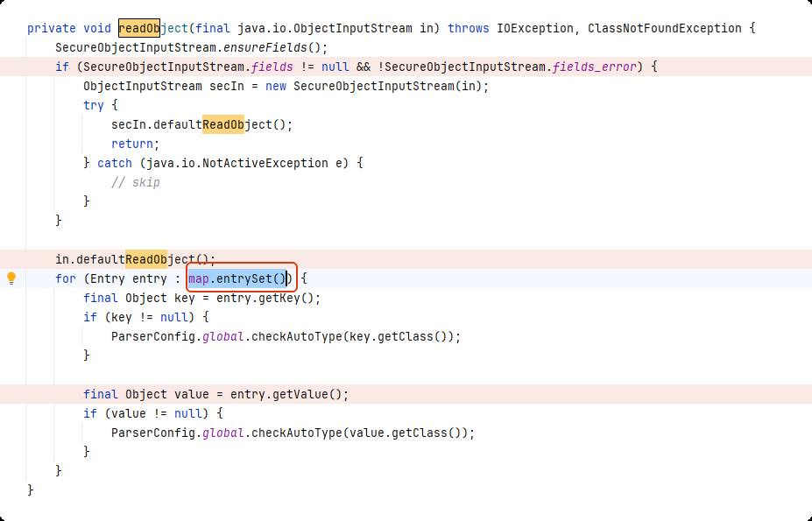Click the highlighted readObject method name
Image resolution: width=812 pixels, height=521 pixels.
pos(152,28)
